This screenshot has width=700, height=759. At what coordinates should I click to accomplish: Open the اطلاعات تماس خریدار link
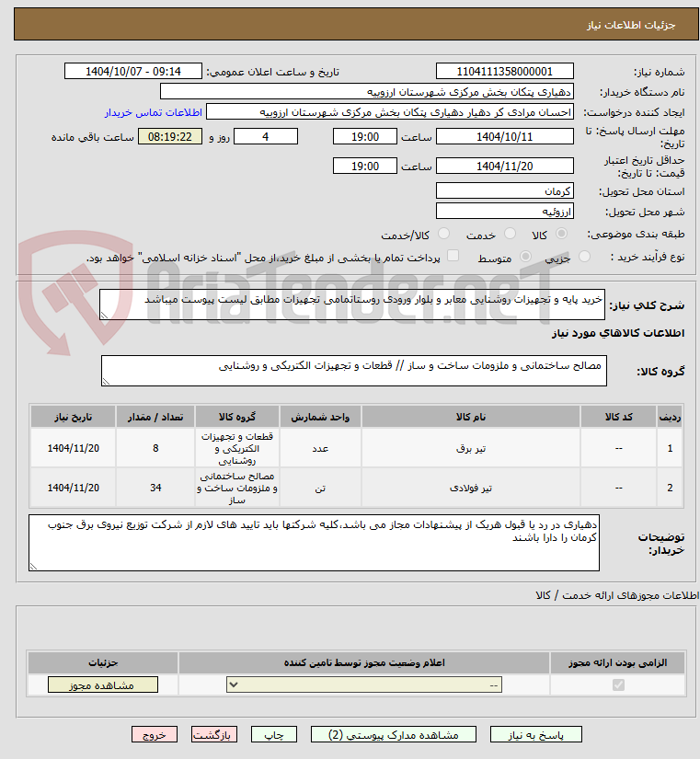(x=154, y=112)
